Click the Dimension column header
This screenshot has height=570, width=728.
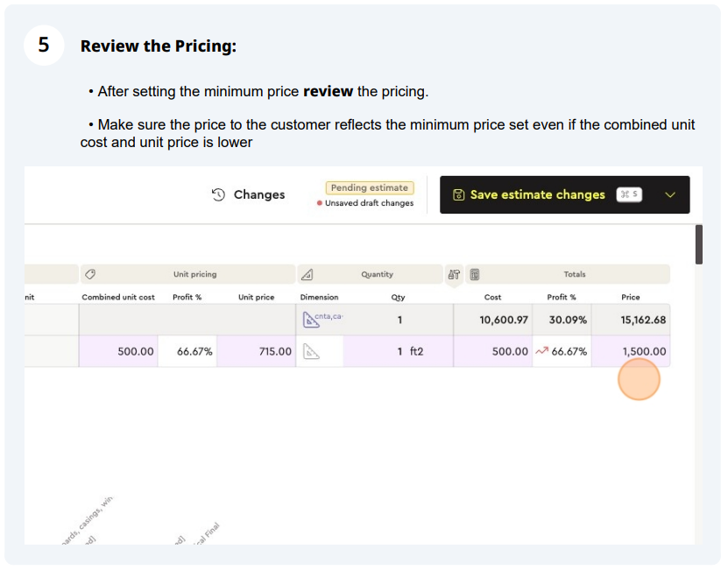[319, 297]
